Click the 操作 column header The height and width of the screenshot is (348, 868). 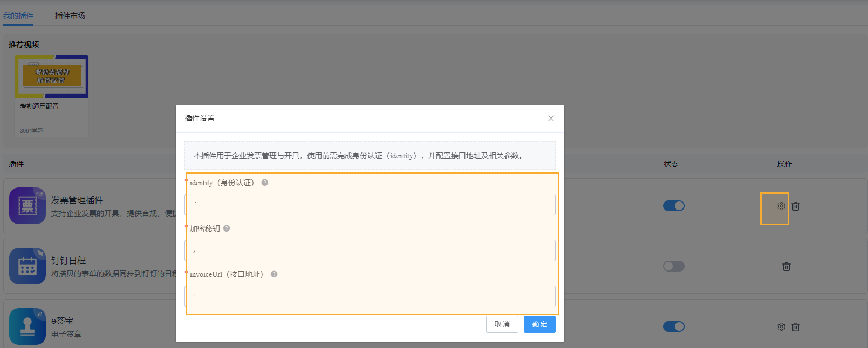785,164
